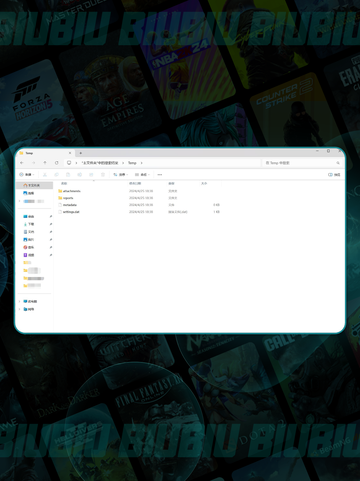360x481 pixels.
Task: Open the three-dots more options menu
Action: (x=160, y=175)
